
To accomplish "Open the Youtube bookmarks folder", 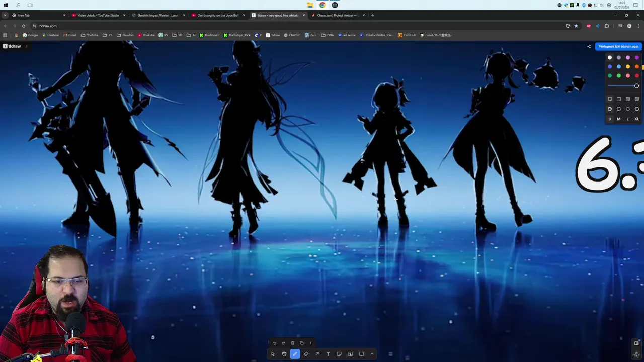I will point(90,35).
